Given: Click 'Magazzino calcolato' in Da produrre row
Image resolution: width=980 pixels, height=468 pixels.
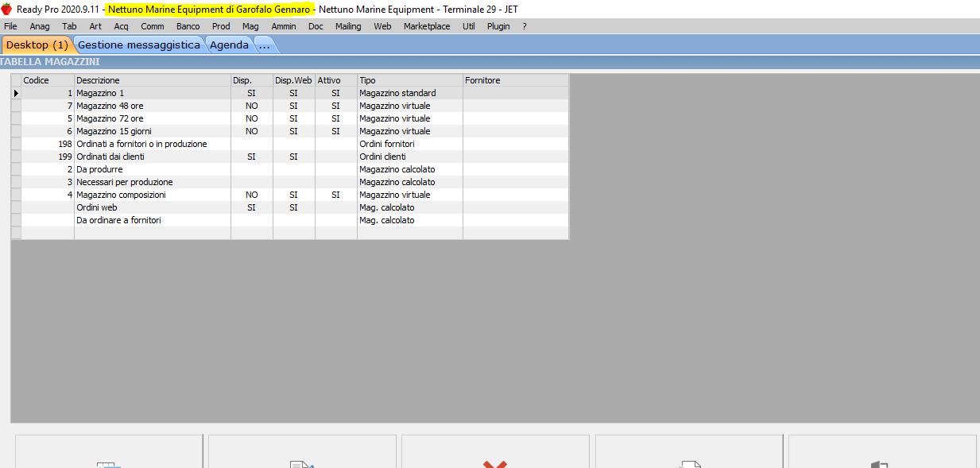Looking at the screenshot, I should (x=410, y=169).
